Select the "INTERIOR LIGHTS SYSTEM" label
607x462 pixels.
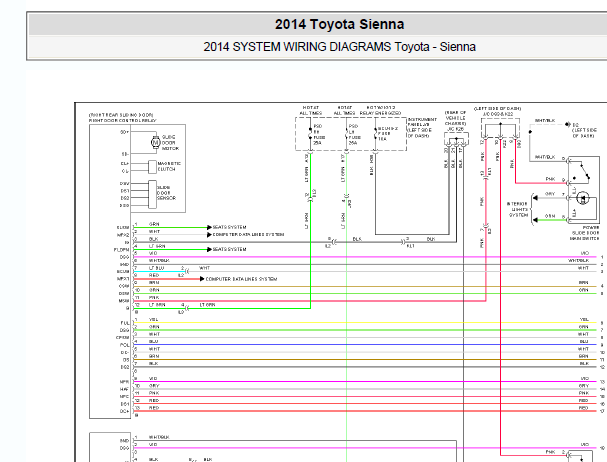(518, 209)
